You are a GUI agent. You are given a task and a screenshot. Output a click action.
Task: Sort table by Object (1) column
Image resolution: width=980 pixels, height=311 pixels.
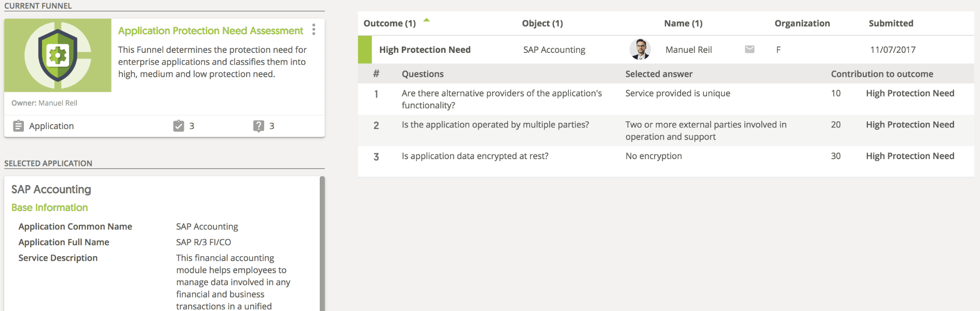click(x=542, y=23)
